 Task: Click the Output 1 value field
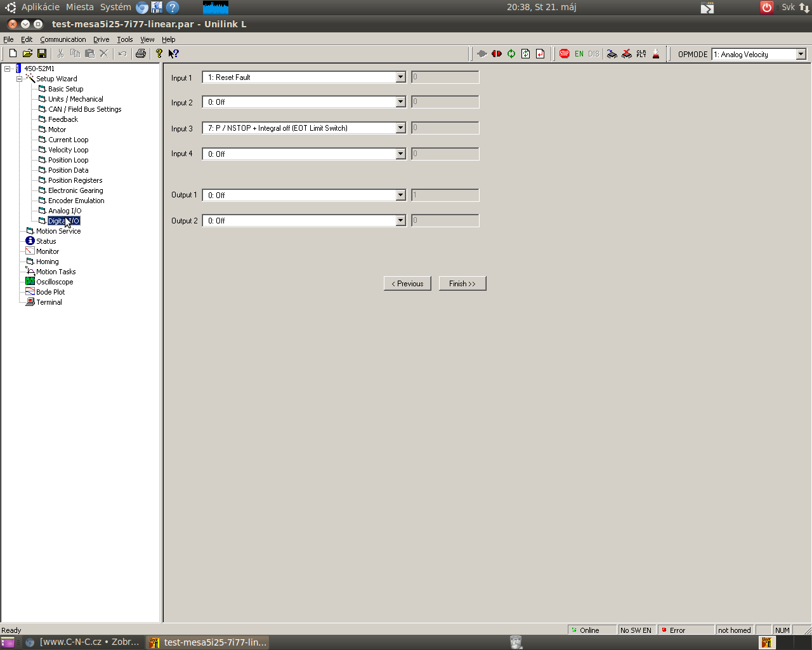pyautogui.click(x=445, y=196)
